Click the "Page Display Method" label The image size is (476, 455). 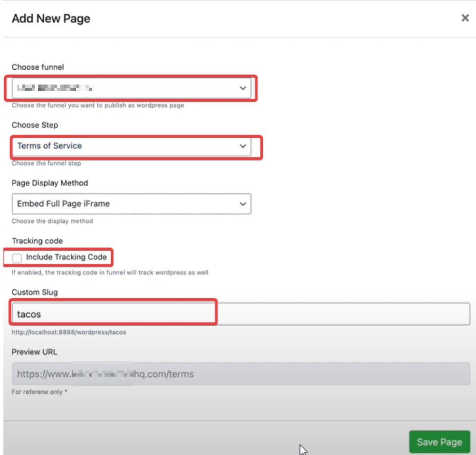pos(50,183)
